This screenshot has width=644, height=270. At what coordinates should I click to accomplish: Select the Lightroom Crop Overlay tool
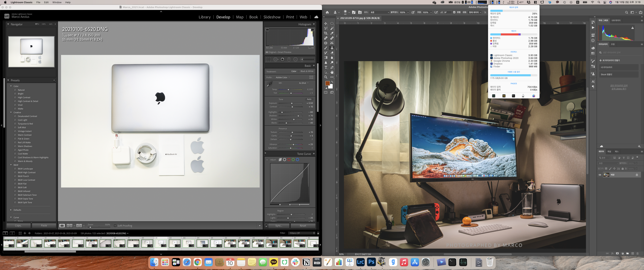coord(269,59)
